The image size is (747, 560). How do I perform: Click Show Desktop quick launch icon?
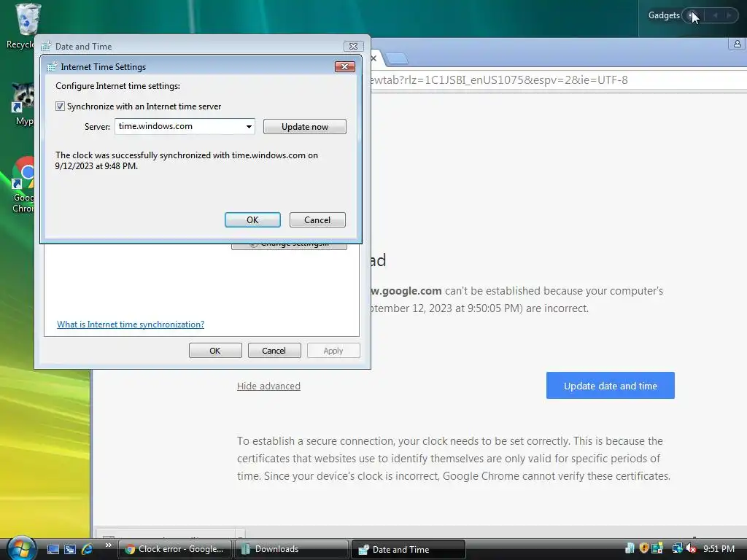[x=53, y=549]
